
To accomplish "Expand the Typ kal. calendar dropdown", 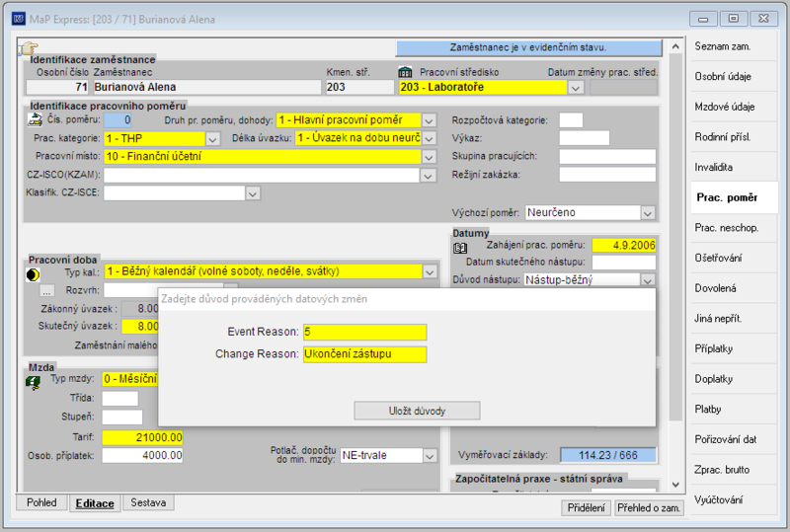I will [430, 272].
